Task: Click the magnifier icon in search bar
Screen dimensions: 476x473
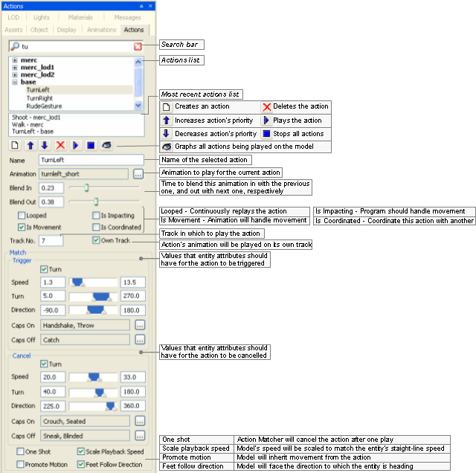Action: 15,46
